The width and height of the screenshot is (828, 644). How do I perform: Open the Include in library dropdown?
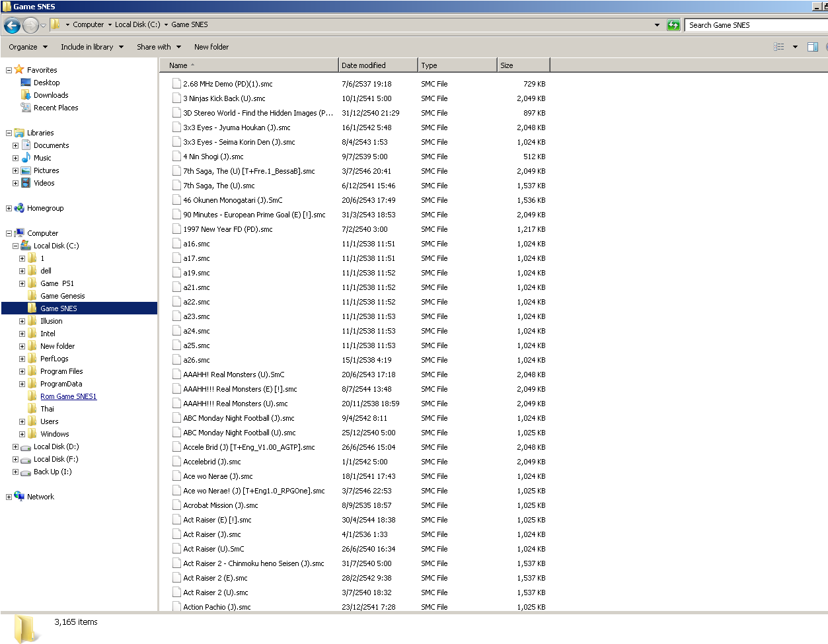pyautogui.click(x=93, y=47)
